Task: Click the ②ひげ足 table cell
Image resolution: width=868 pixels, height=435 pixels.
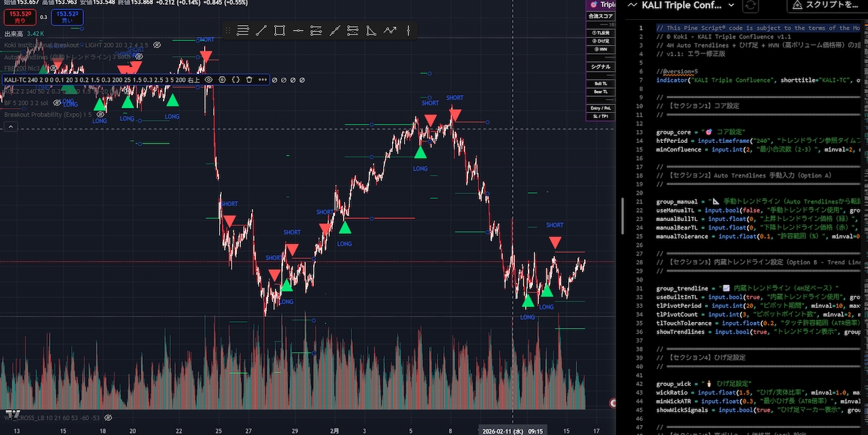Action: (x=600, y=41)
